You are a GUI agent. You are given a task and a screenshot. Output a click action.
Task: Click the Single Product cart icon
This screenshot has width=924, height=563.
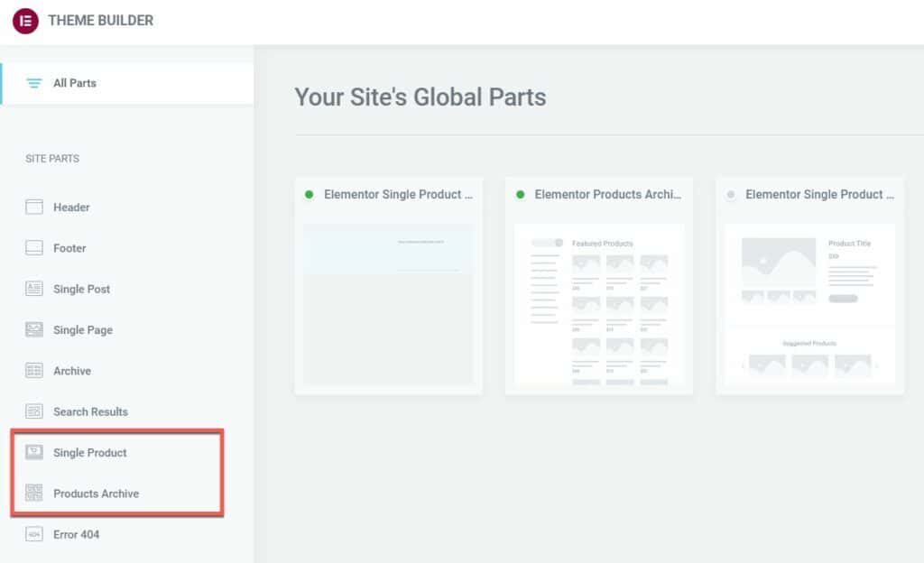pos(34,452)
